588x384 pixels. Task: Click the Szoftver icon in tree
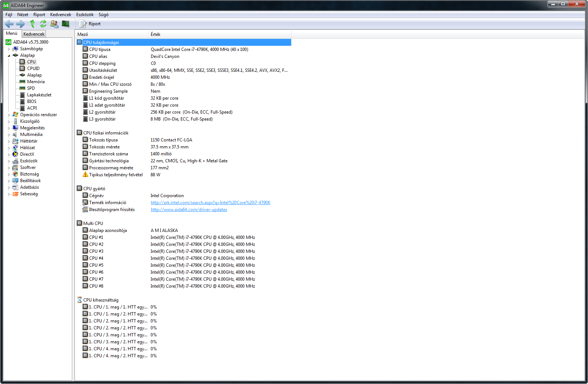15,167
